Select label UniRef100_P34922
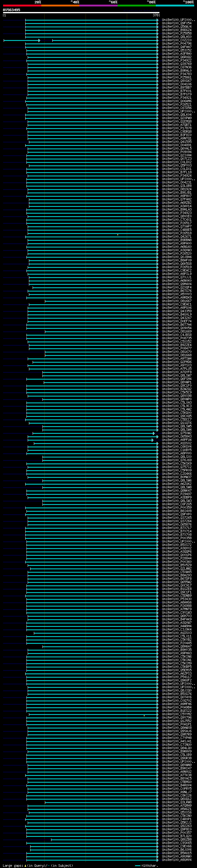Viewport: 197px width, 868px height. (x=177, y=60)
